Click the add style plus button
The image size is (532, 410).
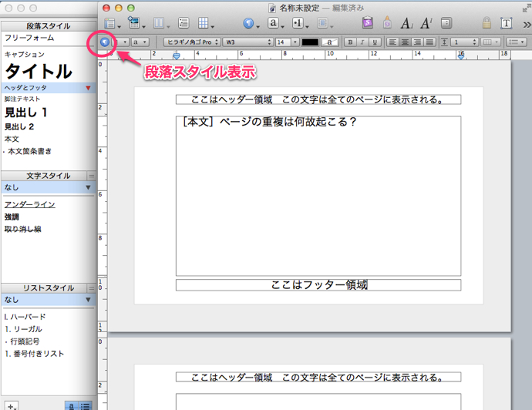(12, 405)
